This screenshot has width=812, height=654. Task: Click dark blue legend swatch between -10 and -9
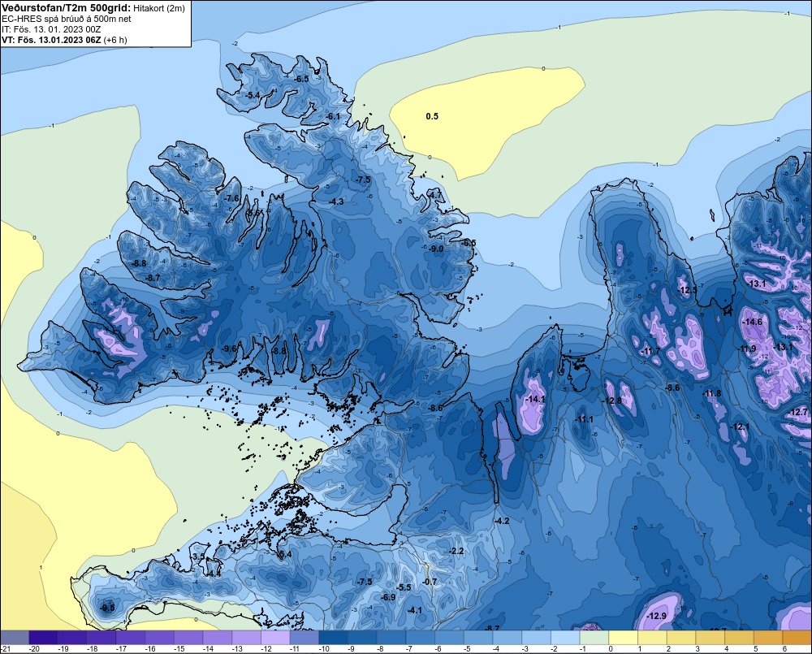pos(334,638)
